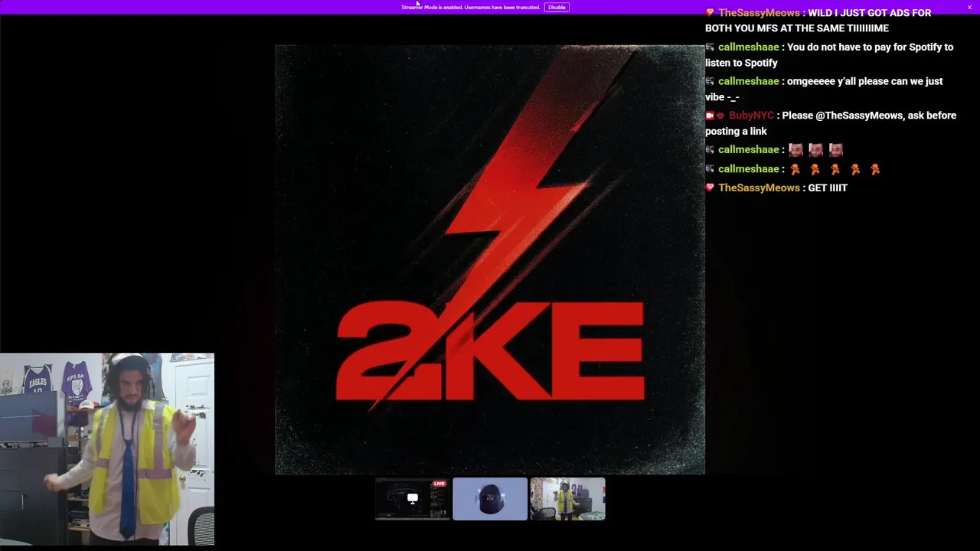Viewport: 980px width, 551px height.
Task: Click message text 'GET IIIIT'
Action: [828, 187]
